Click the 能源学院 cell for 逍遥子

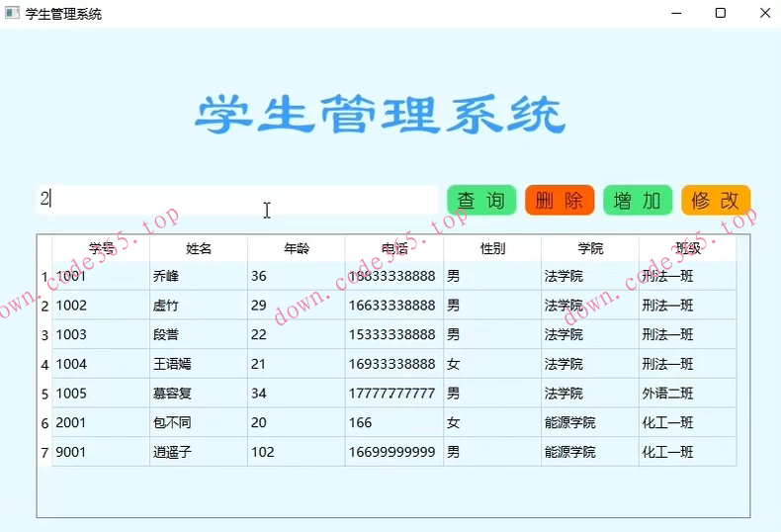pos(590,452)
